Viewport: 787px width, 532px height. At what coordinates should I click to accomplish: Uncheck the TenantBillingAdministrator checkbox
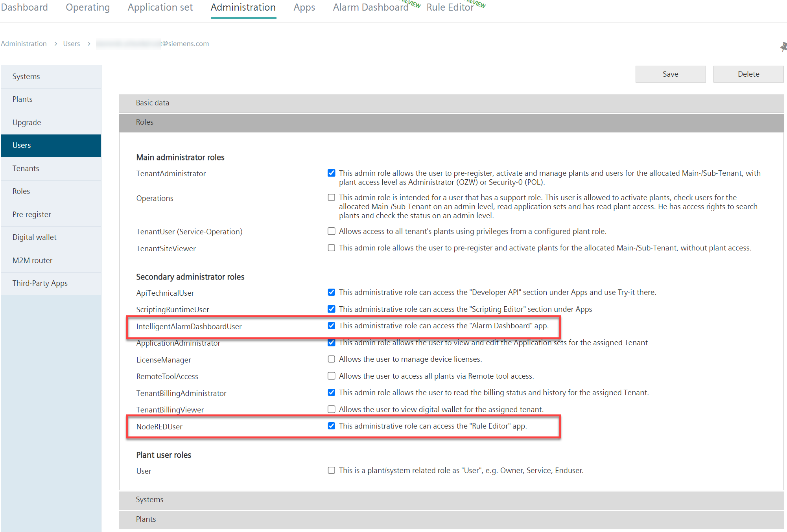[x=332, y=392]
